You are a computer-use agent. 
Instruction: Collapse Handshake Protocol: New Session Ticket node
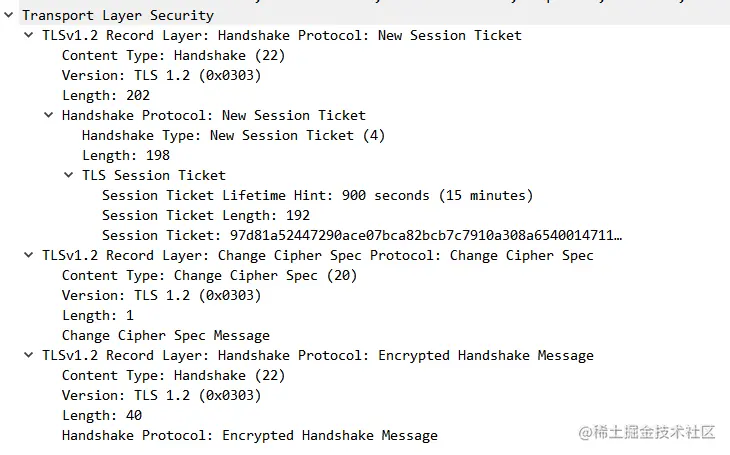(x=49, y=115)
